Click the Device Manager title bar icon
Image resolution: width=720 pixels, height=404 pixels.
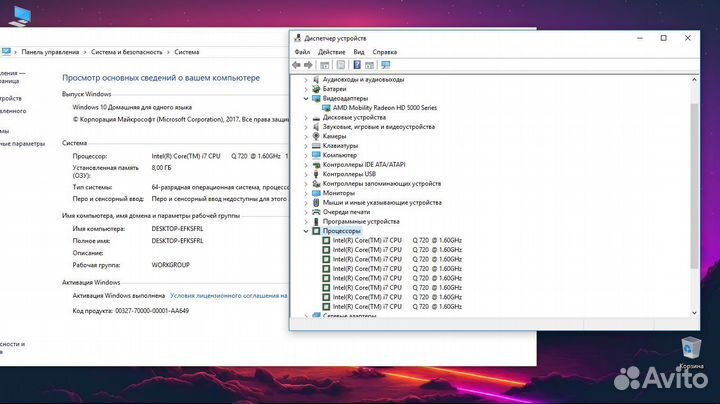(298, 38)
